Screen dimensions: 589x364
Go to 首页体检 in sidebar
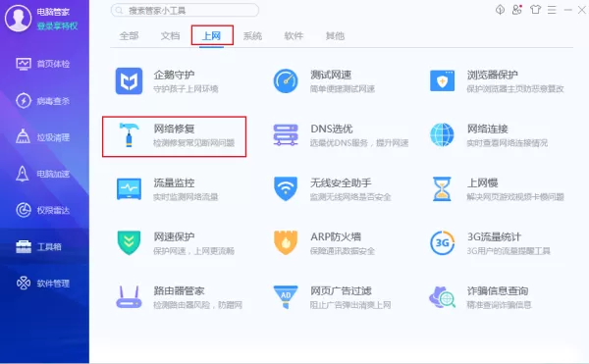(42, 64)
